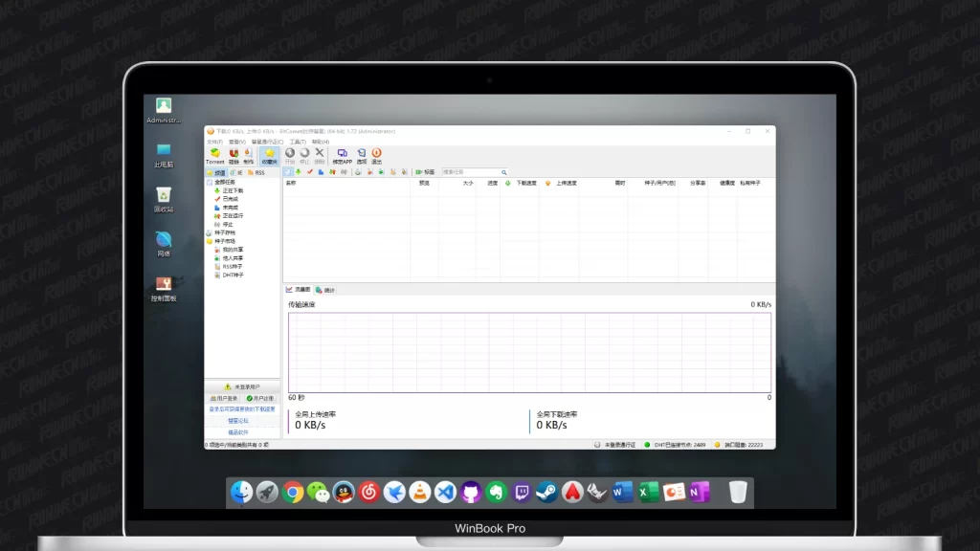Switch to the 统计 tab in bottom panel

(x=326, y=290)
